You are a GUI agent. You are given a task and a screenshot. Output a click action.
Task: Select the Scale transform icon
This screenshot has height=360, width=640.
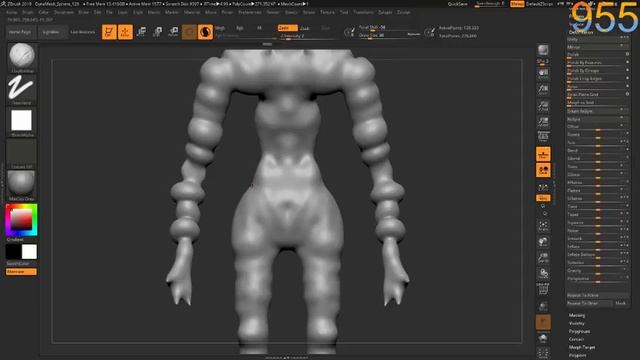click(x=157, y=32)
